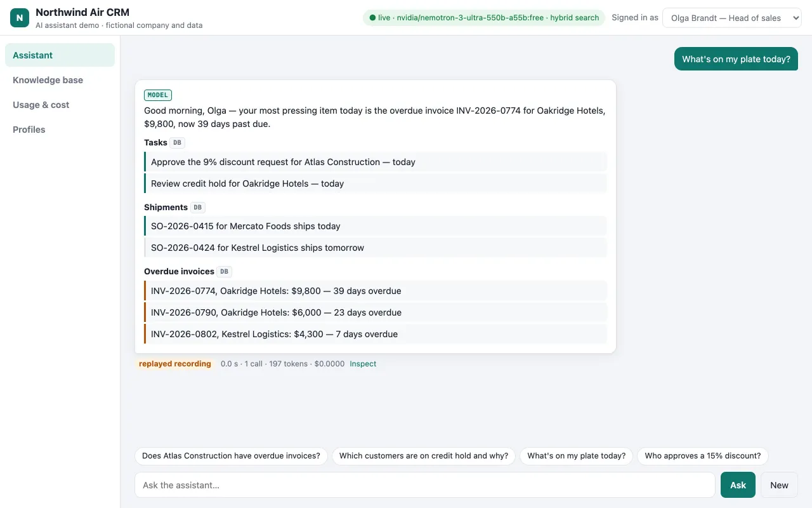The height and width of the screenshot is (508, 812).
Task: Click the live model status badge
Action: (484, 18)
